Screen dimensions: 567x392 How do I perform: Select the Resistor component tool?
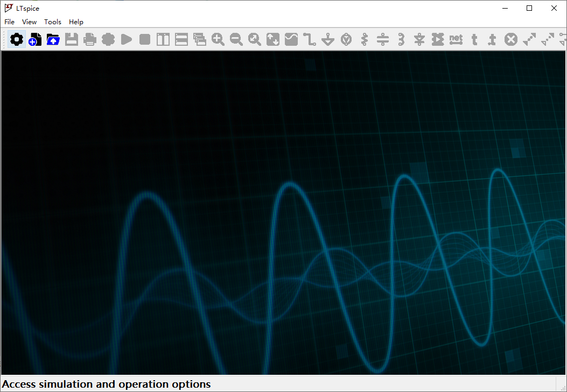[365, 39]
